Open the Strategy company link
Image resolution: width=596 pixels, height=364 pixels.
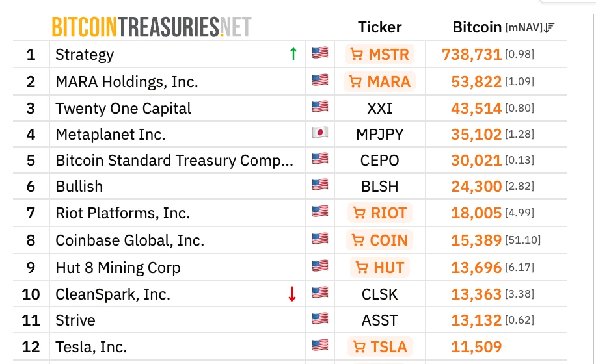click(85, 55)
